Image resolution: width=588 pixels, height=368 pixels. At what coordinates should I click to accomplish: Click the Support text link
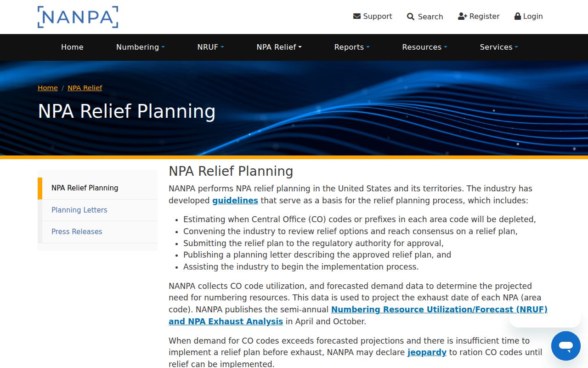[x=378, y=16]
